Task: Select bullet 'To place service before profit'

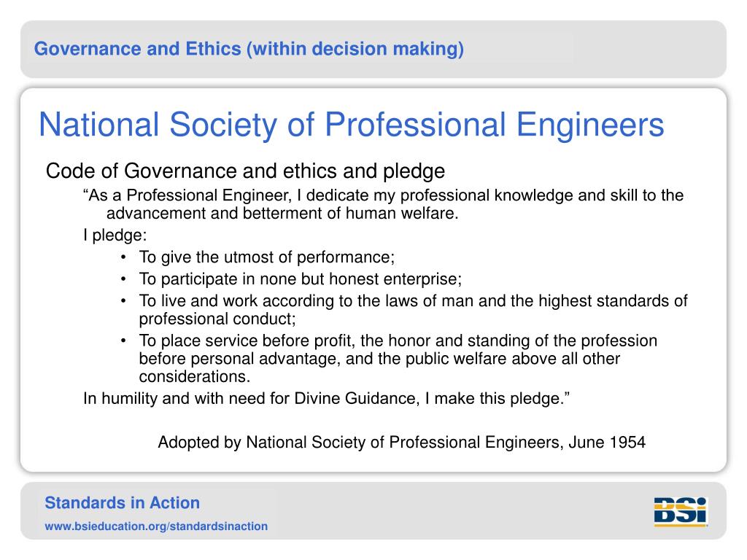Action: pos(398,359)
